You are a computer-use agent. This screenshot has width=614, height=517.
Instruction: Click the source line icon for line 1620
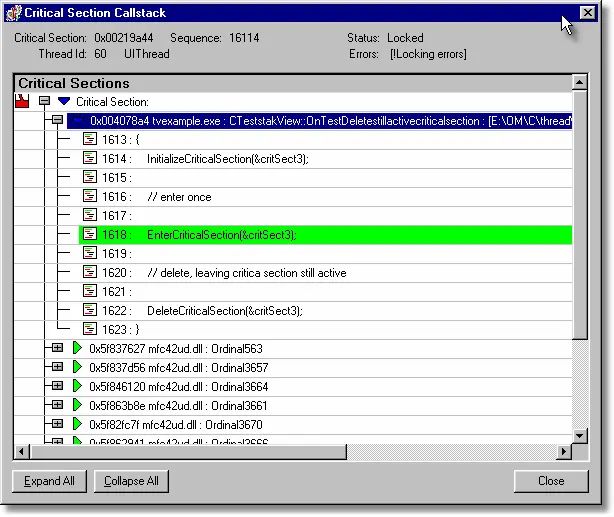[90, 272]
